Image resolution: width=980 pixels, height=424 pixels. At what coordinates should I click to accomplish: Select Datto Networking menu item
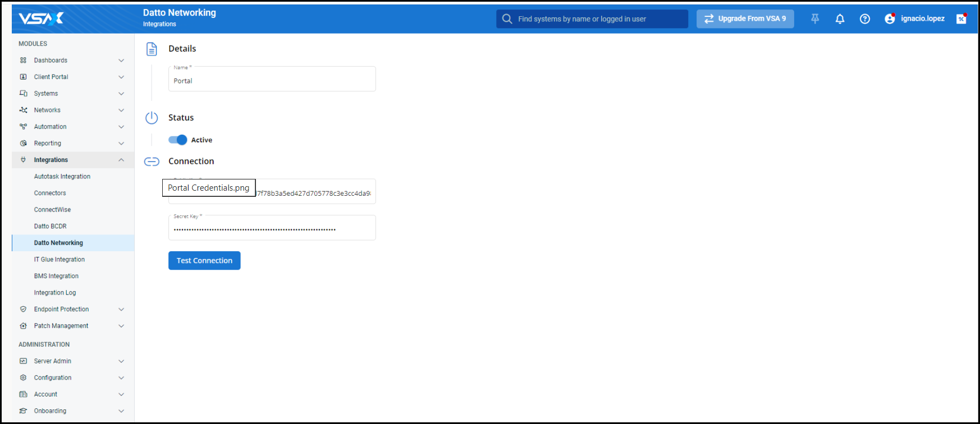[73, 243]
